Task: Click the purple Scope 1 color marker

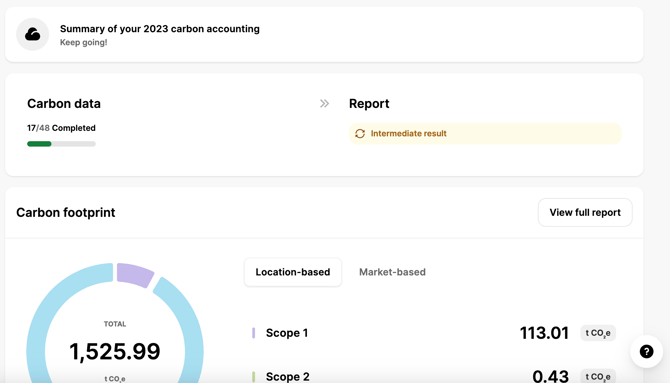Action: (x=253, y=333)
